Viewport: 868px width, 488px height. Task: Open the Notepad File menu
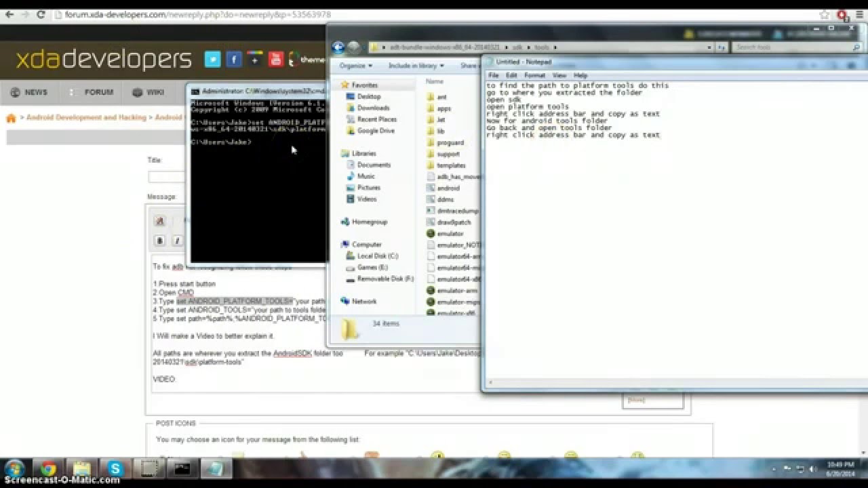493,75
